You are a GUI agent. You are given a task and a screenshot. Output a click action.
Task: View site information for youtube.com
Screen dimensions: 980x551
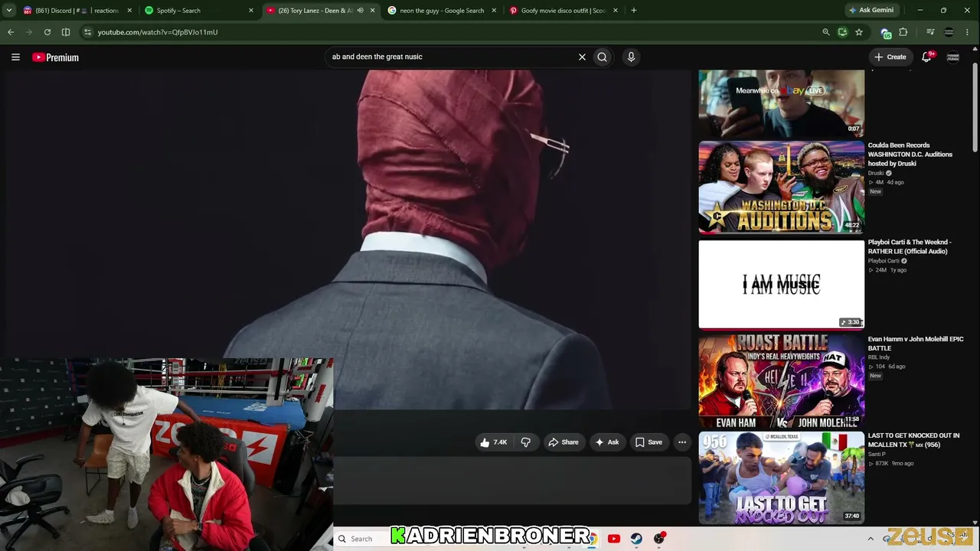[87, 32]
